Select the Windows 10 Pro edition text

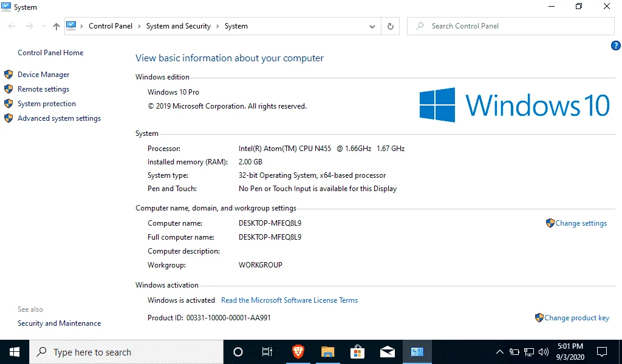(x=173, y=92)
